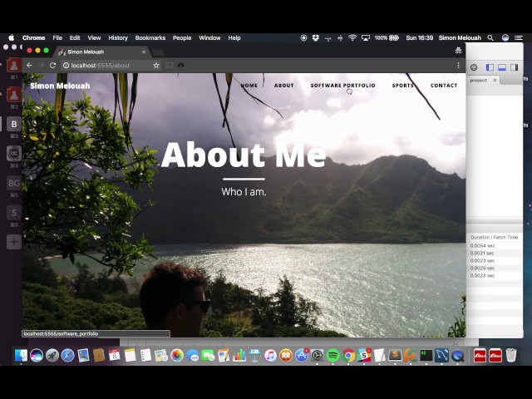532x399 pixels.
Task: Open the Chrome application menu
Action: click(33, 37)
